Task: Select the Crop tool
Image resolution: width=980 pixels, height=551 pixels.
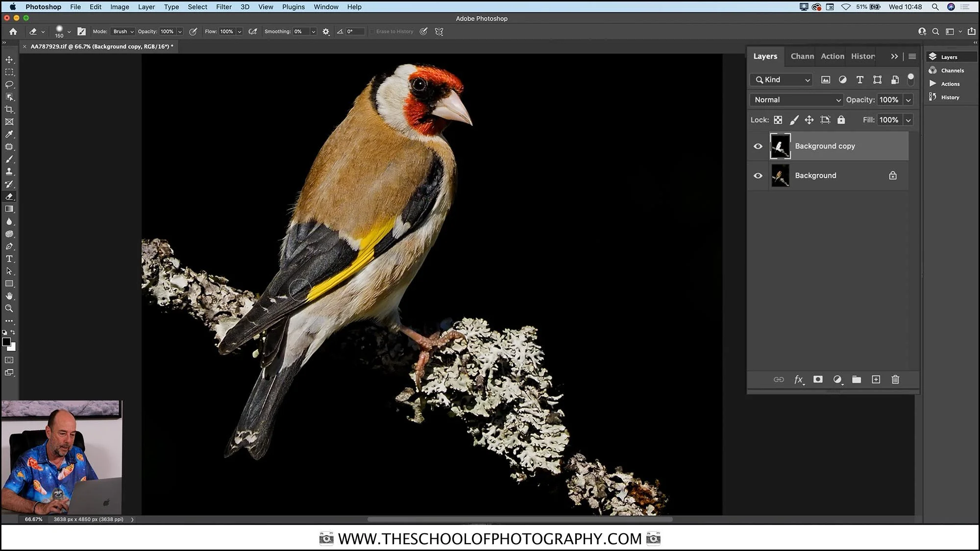Action: pos(9,109)
